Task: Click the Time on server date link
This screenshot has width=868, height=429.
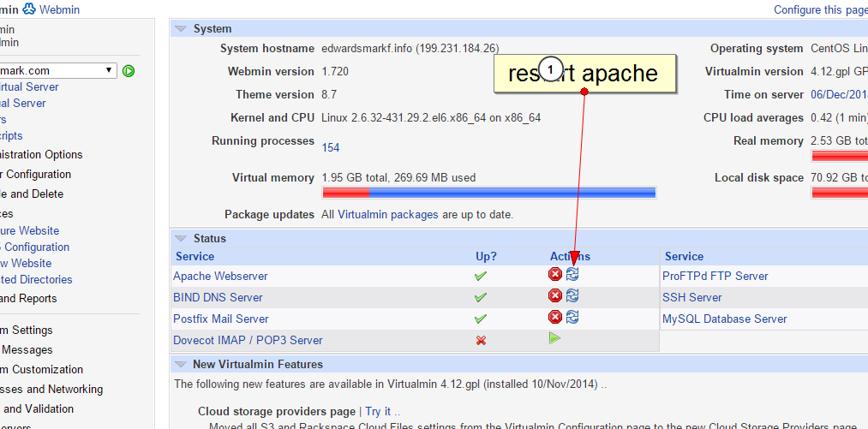Action: coord(839,95)
